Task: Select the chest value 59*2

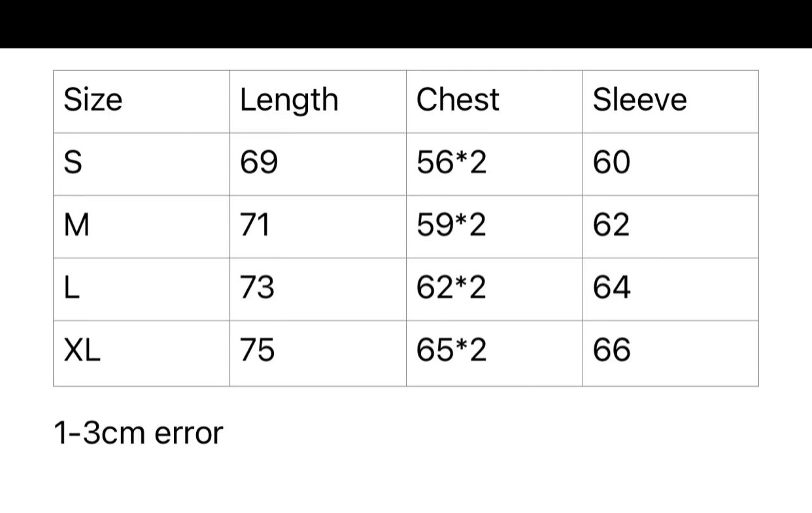Action: (452, 226)
